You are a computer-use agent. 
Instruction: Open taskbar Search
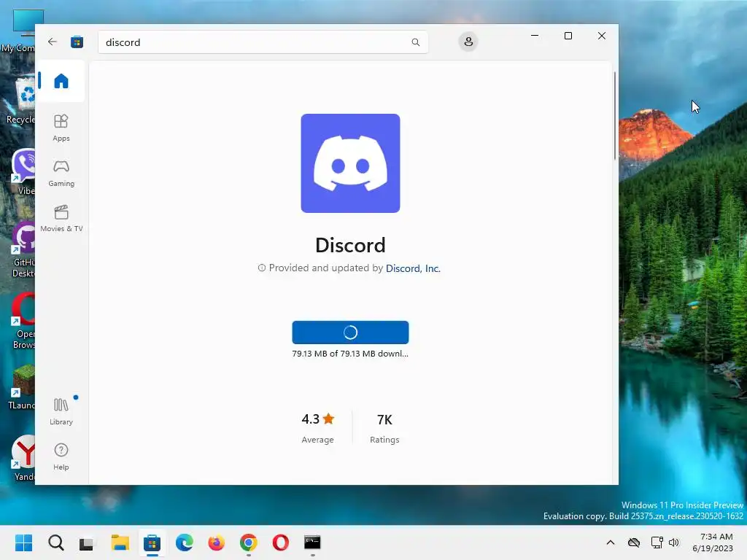coord(55,542)
